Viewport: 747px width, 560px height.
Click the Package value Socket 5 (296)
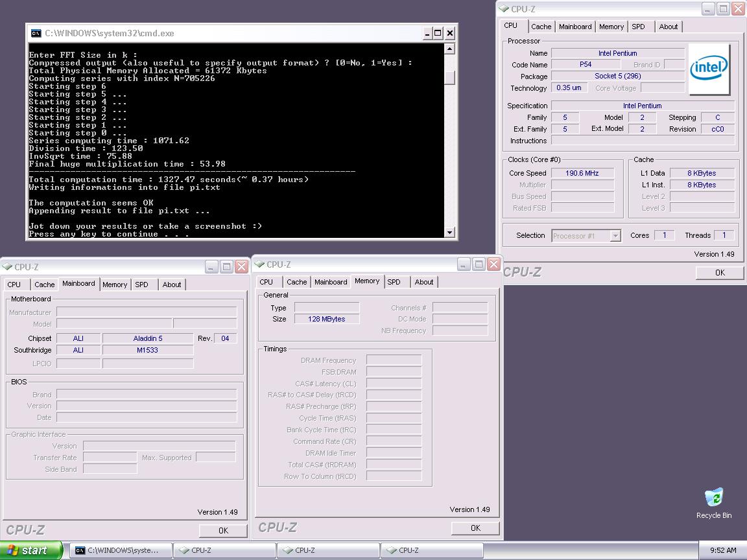tap(617, 76)
